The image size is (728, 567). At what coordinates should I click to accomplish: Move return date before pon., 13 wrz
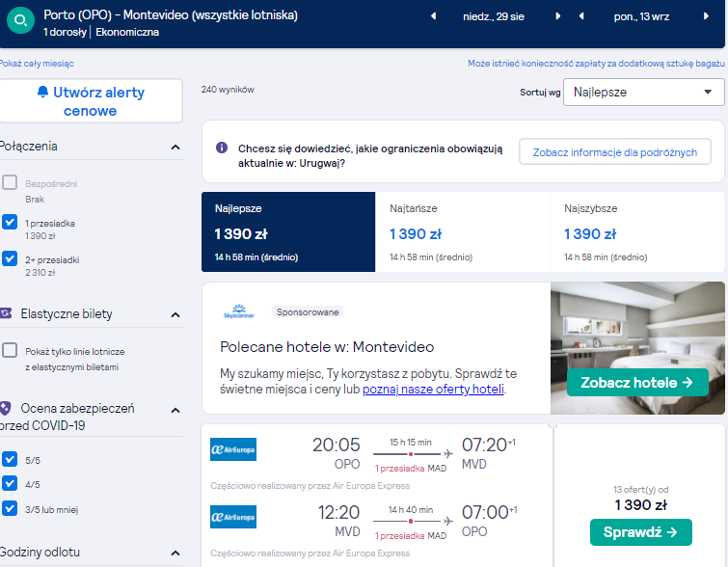(x=581, y=16)
